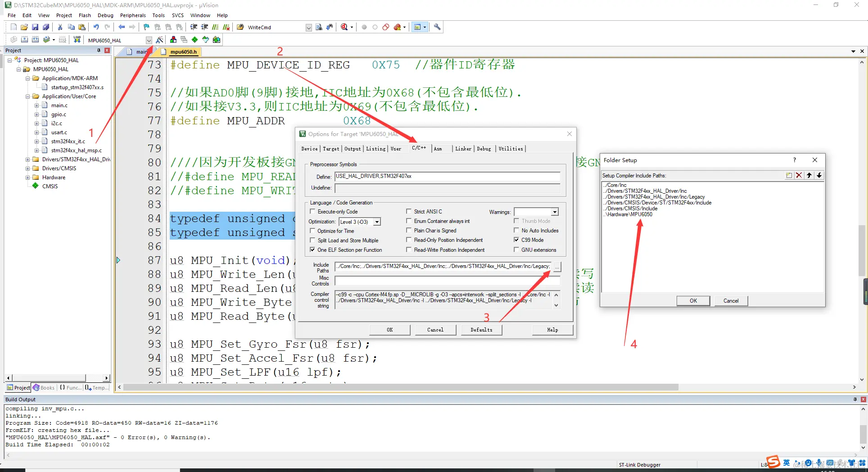The height and width of the screenshot is (472, 868).
Task: Select the ..\Hardware\MPU6050 include path
Action: (x=628, y=214)
